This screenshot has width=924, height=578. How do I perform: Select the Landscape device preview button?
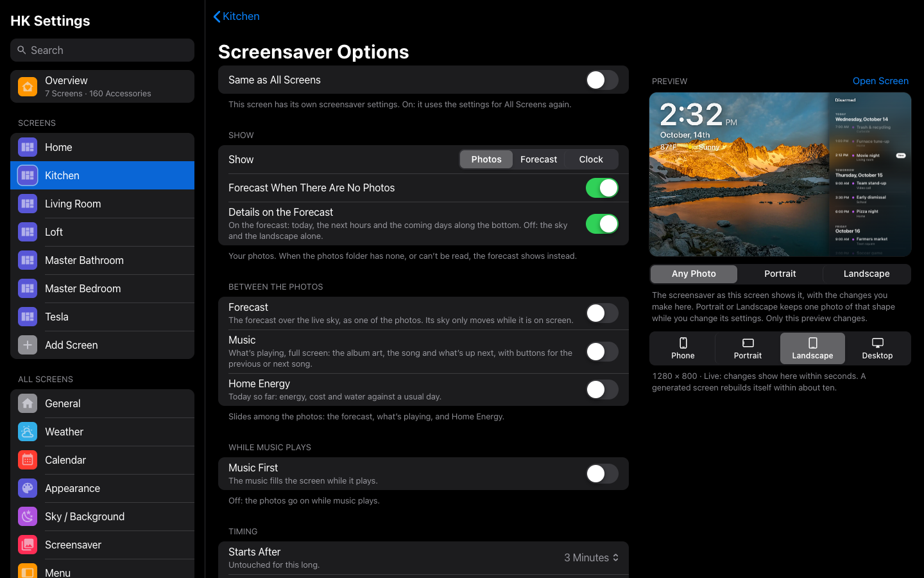(x=812, y=348)
